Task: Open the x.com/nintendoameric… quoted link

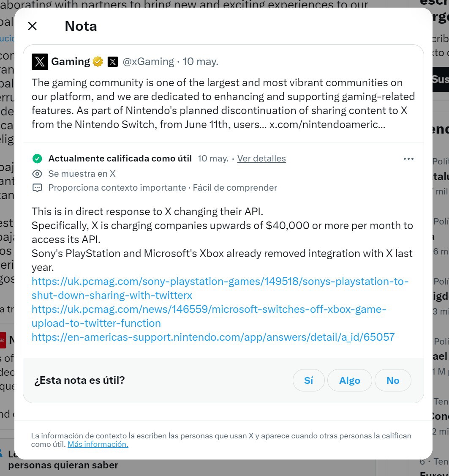Action: click(327, 125)
